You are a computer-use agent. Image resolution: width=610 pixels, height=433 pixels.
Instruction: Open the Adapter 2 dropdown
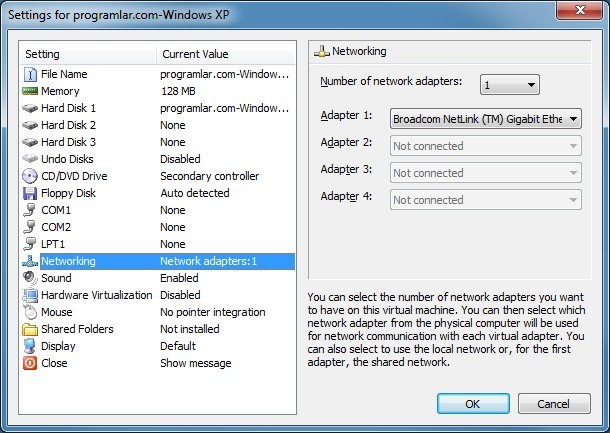486,146
